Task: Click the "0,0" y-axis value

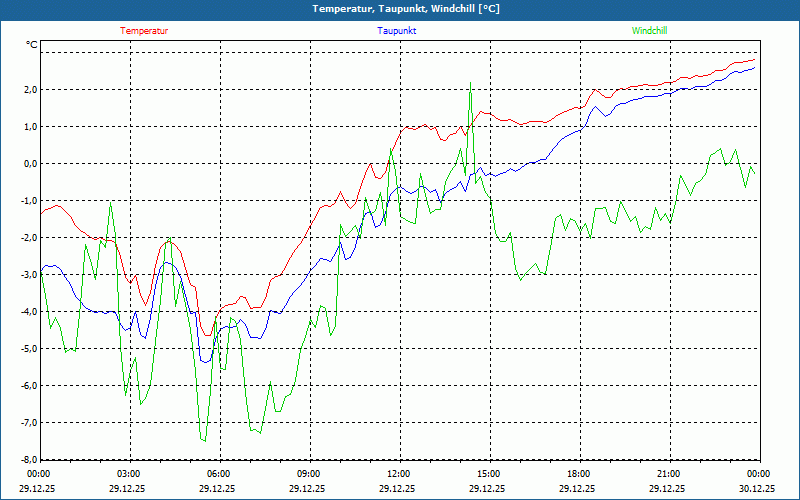Action: (x=31, y=164)
